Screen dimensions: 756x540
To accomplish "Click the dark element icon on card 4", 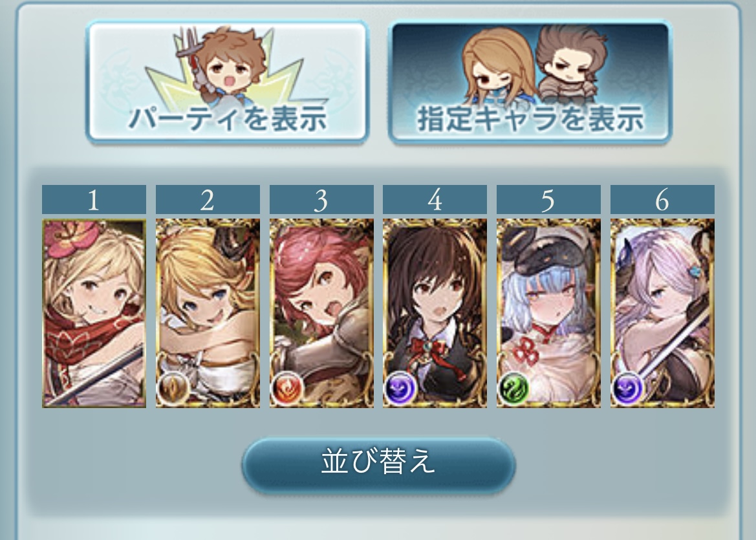I will pos(400,387).
